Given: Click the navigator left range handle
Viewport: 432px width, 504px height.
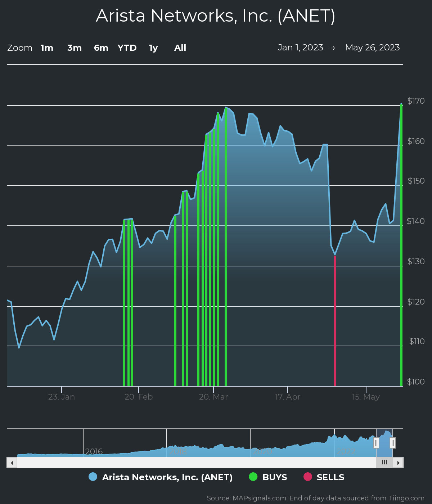Looking at the screenshot, I should point(376,443).
